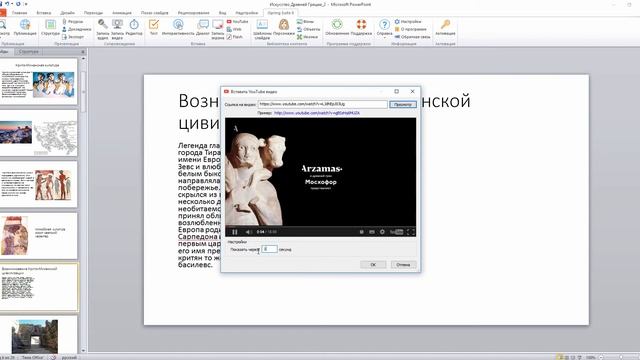This screenshot has height=360, width=640.
Task: Open Докладчики presenters option
Action: click(x=76, y=29)
